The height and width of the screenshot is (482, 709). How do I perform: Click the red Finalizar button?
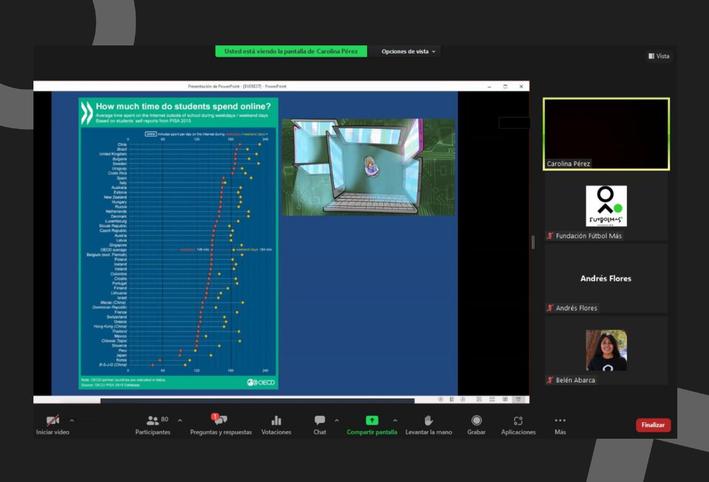(x=653, y=425)
